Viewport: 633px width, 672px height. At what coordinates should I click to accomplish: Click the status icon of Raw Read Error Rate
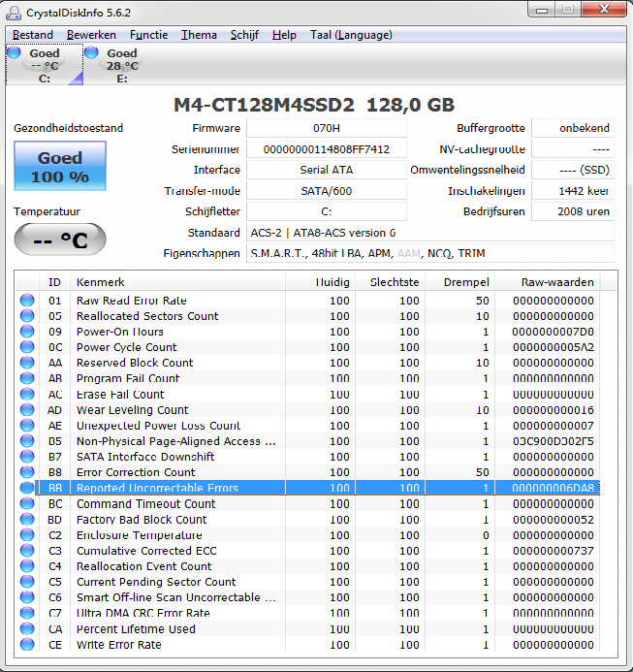point(27,300)
